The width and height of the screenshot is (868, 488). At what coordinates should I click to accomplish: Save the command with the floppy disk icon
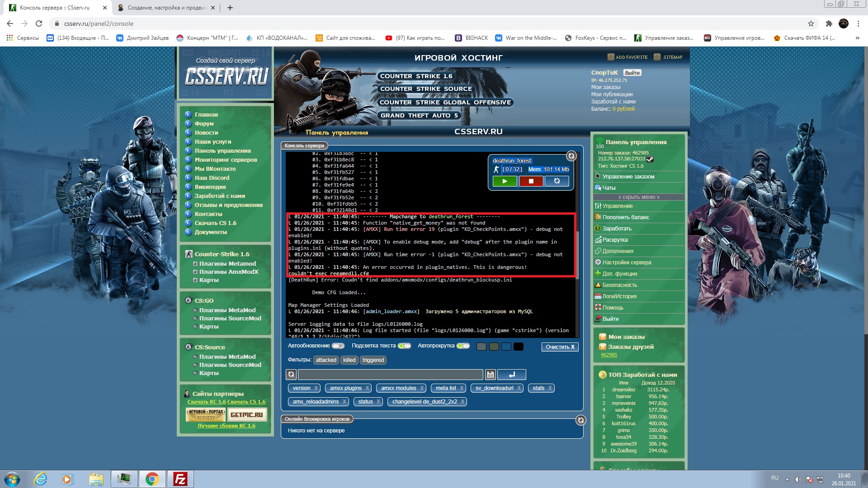(x=491, y=375)
